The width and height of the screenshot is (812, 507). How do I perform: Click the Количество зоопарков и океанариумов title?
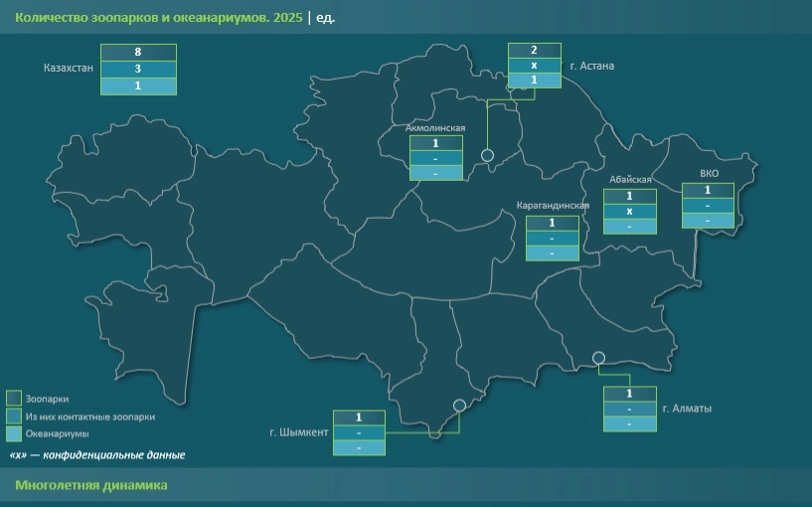point(158,17)
